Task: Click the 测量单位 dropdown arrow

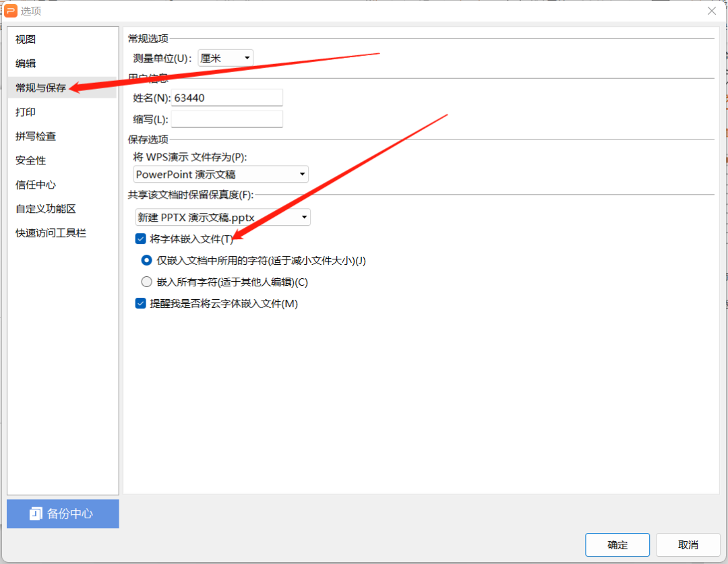Action: coord(247,58)
